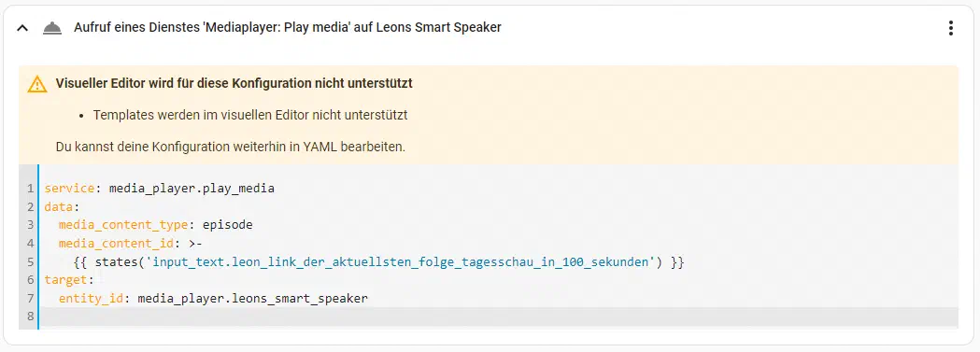
Task: Click 'Visueller Editor wird für diese Konfiguration' heading
Action: 234,83
